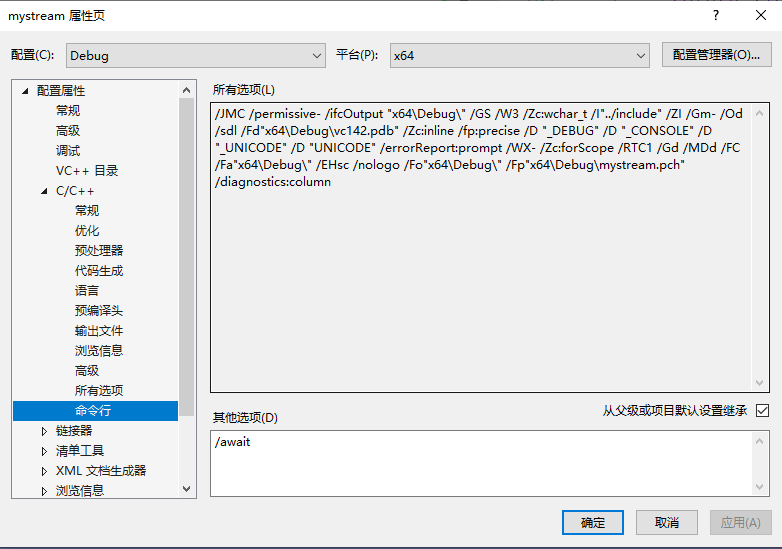Select the 代码生成 tree item
The width and height of the screenshot is (782, 549).
(x=99, y=271)
